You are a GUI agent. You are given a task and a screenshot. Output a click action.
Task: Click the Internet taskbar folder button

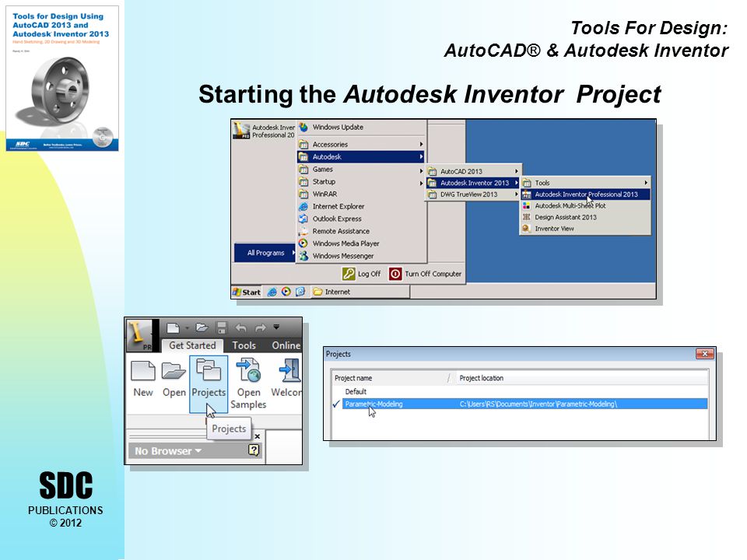(x=360, y=292)
